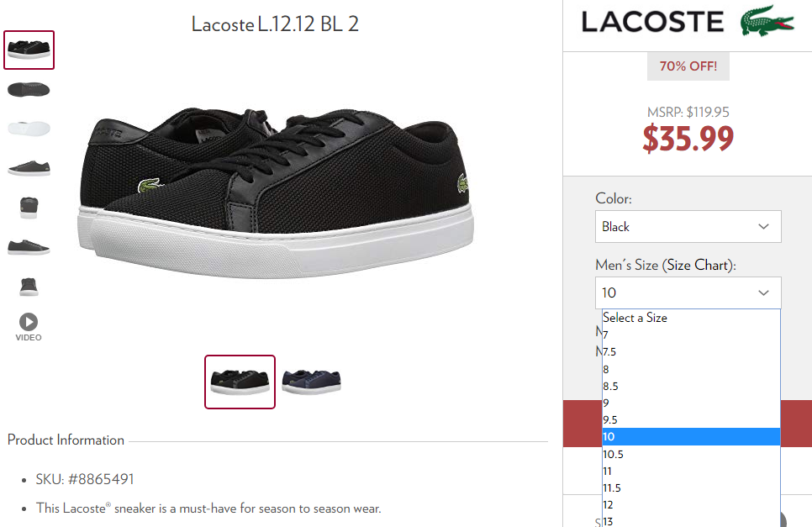
Task: Open the Color dropdown showing Black
Action: (x=688, y=226)
